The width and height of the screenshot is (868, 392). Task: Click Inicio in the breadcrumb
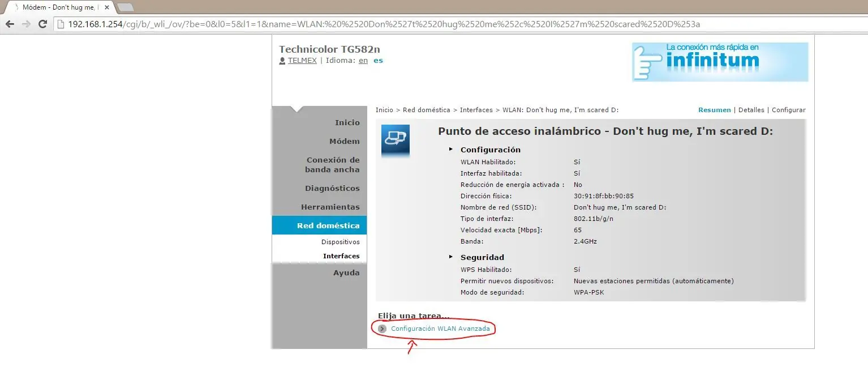tap(384, 110)
